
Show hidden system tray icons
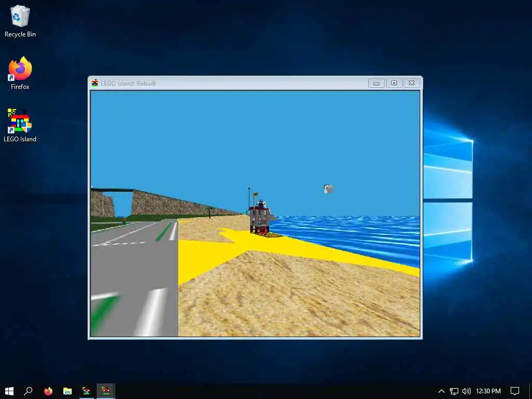click(x=442, y=391)
